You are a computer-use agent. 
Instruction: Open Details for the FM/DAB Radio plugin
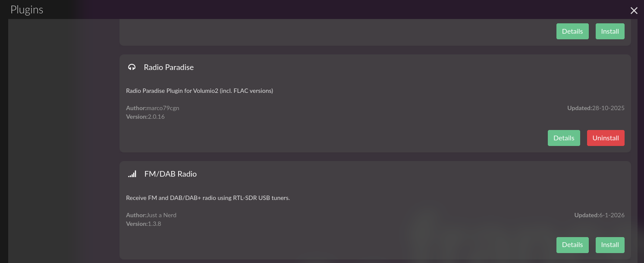572,245
